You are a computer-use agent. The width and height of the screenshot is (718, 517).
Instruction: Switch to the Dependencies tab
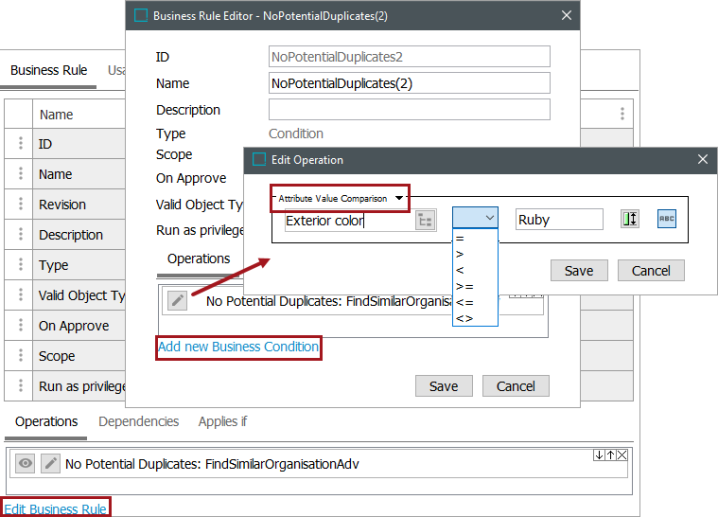click(139, 421)
